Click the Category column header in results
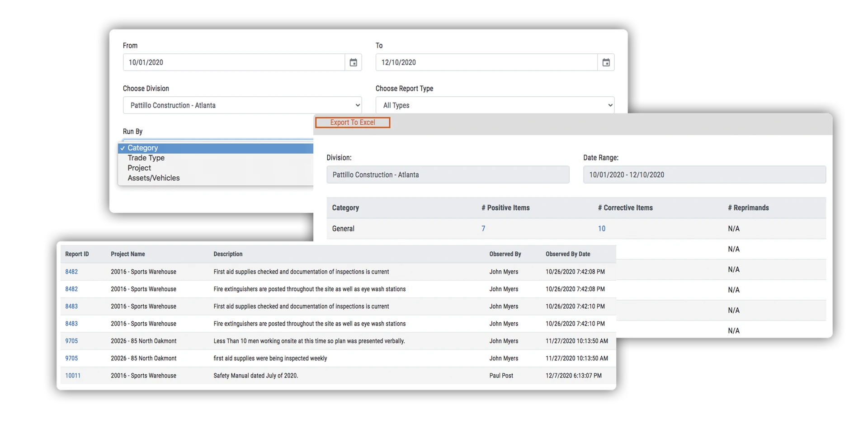This screenshot has height=434, width=868. tap(345, 208)
